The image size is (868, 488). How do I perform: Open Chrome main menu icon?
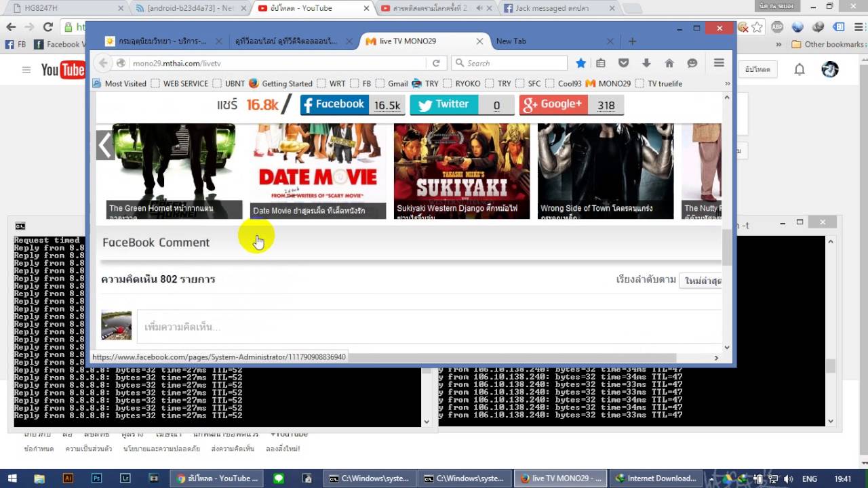(x=857, y=27)
